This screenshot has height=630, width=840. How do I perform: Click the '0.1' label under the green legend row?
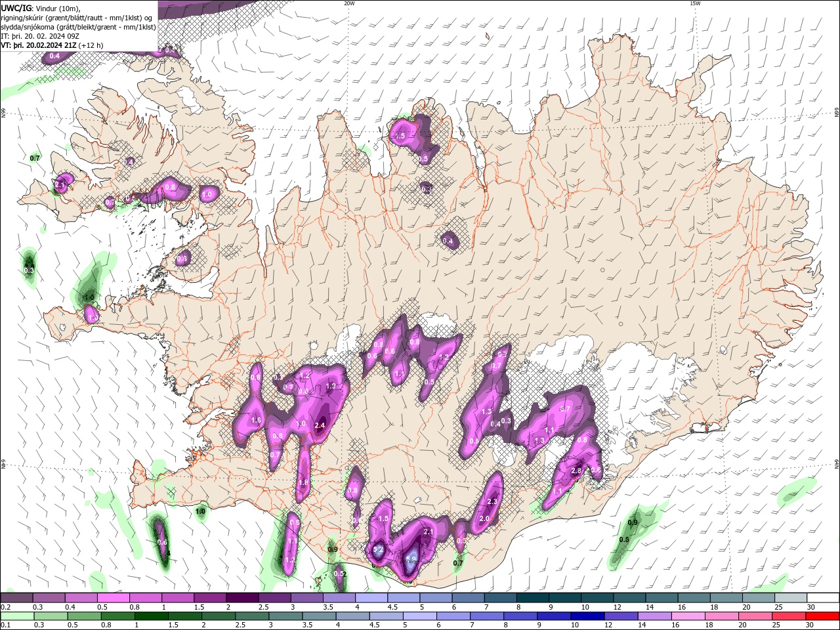coord(5,625)
